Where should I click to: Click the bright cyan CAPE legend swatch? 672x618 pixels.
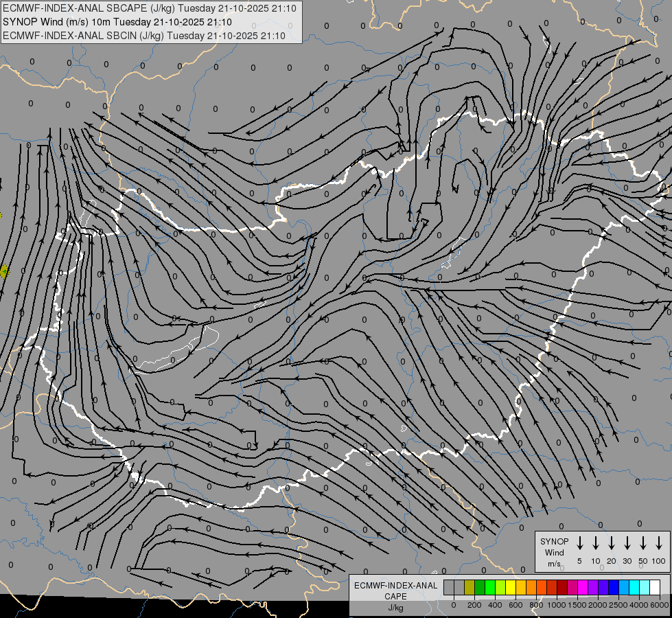coord(634,588)
